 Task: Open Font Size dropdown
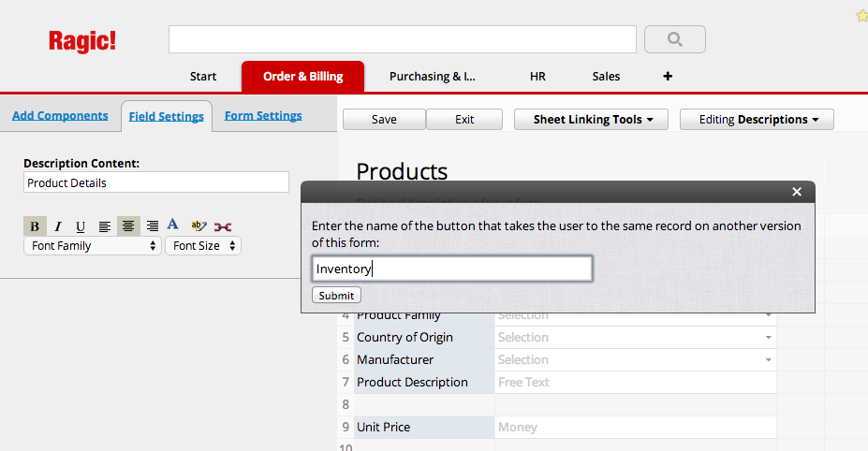203,246
